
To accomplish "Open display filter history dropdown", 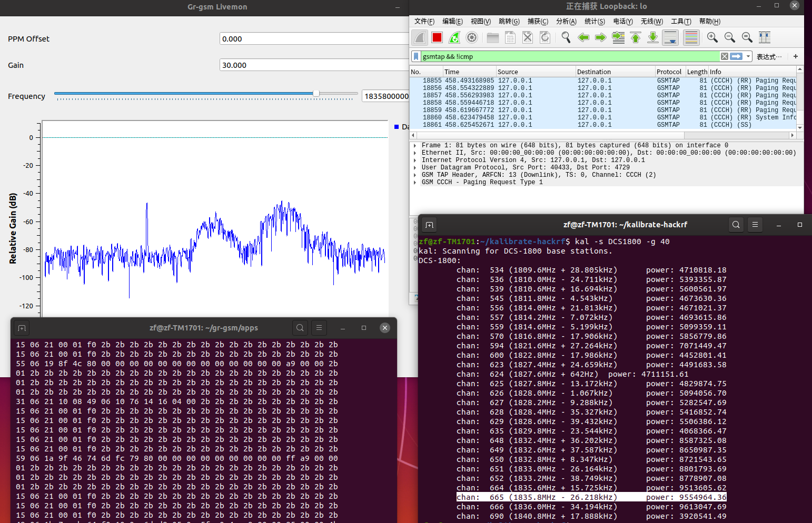I will pos(748,56).
